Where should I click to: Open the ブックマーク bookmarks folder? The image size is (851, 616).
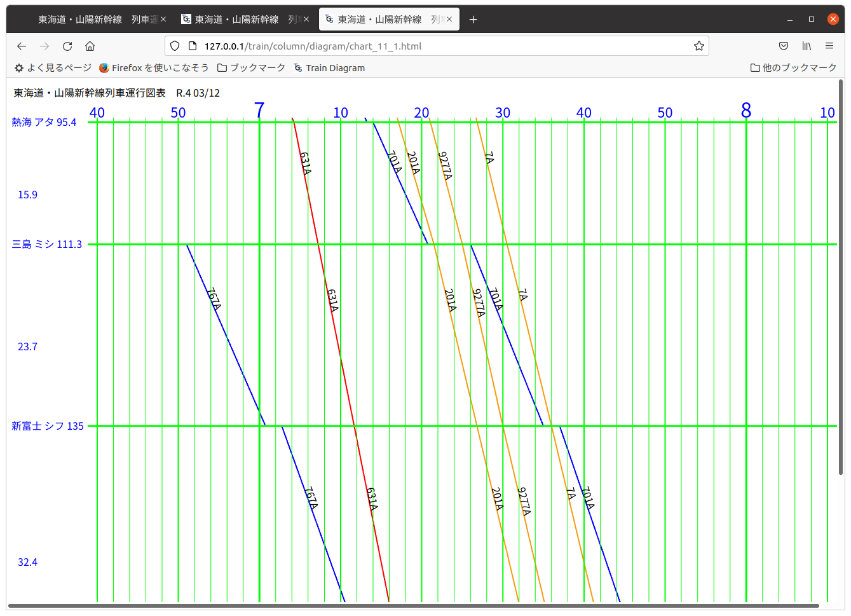pos(251,67)
